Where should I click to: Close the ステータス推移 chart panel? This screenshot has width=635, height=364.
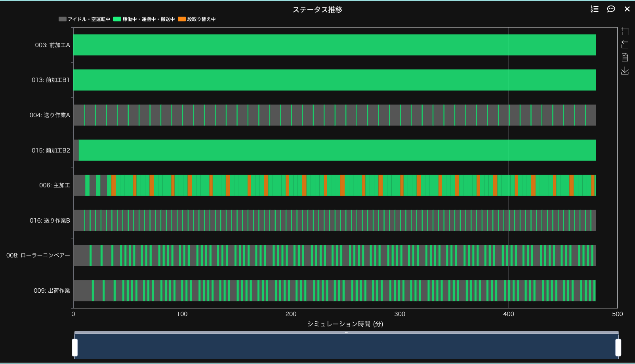pyautogui.click(x=627, y=9)
